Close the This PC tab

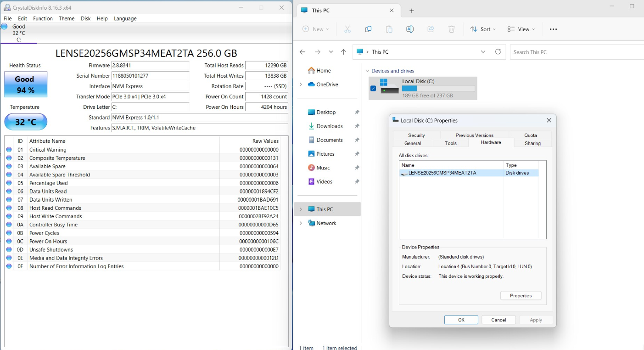(392, 10)
